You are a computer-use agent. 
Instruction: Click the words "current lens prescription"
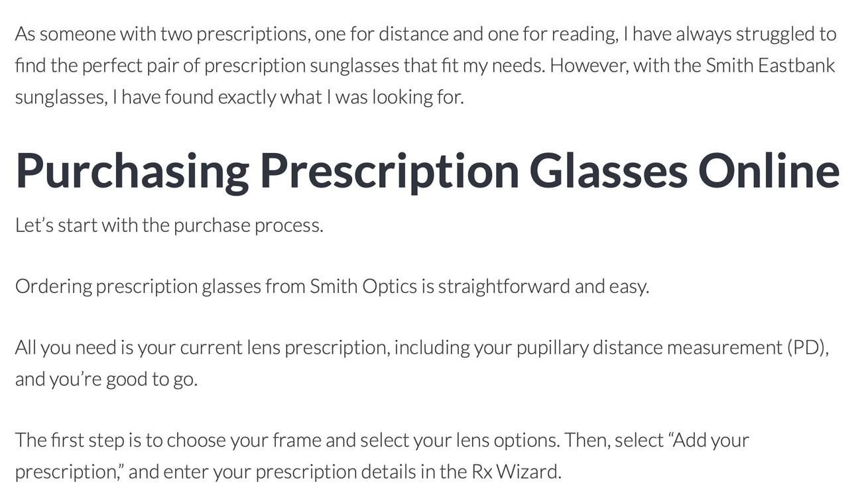pos(284,347)
